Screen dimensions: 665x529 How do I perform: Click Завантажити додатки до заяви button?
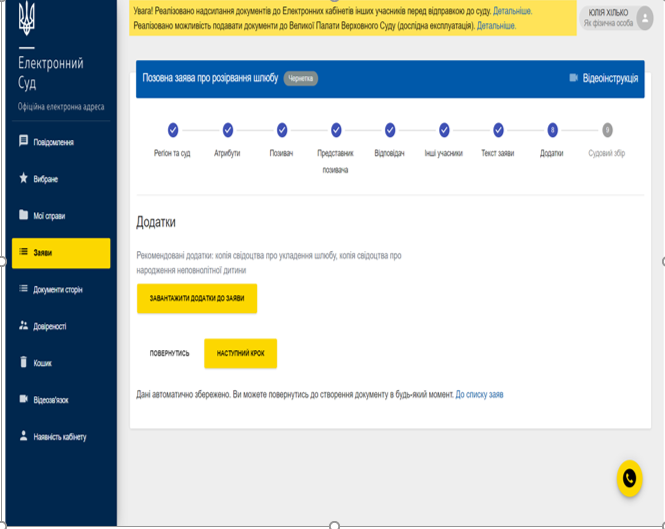tap(197, 299)
